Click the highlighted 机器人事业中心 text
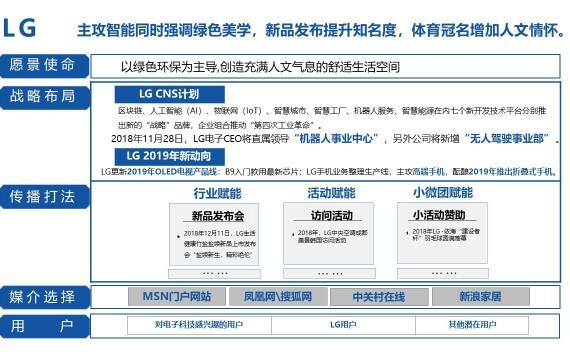 tap(336, 139)
